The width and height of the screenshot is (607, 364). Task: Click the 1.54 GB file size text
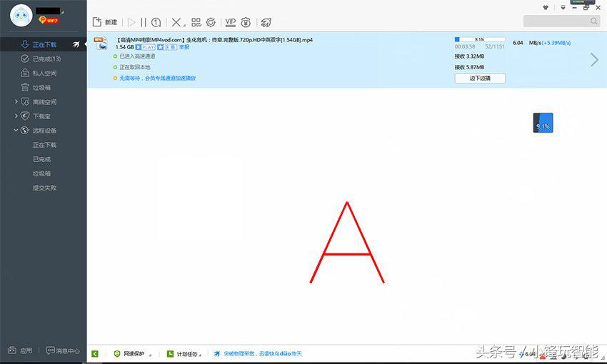(124, 47)
